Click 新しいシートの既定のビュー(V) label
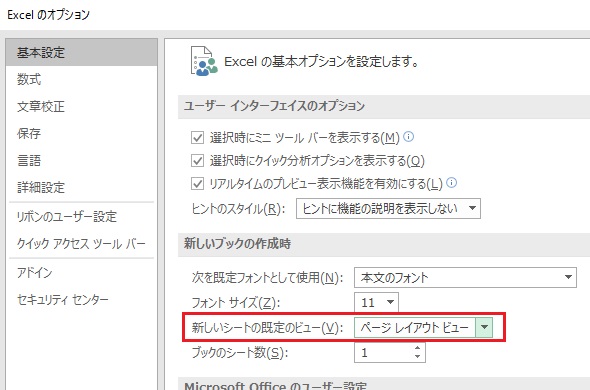Viewport: 590px width, 390px height. [267, 328]
